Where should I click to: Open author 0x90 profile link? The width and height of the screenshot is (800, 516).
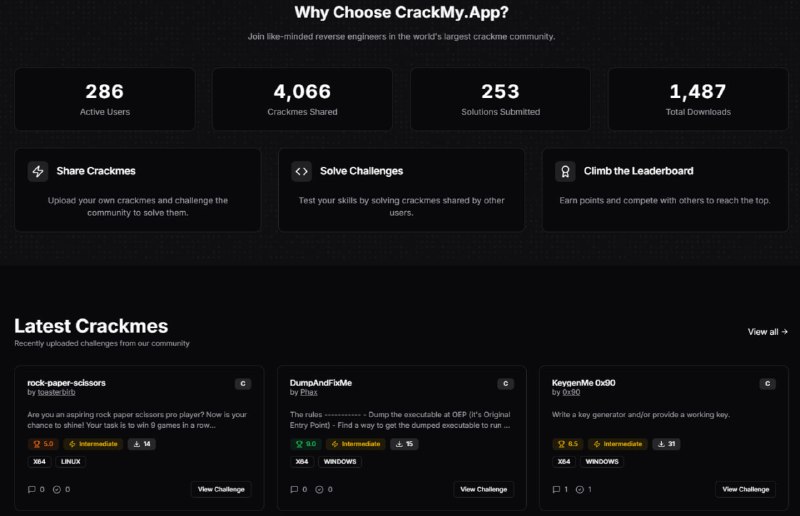click(x=571, y=392)
